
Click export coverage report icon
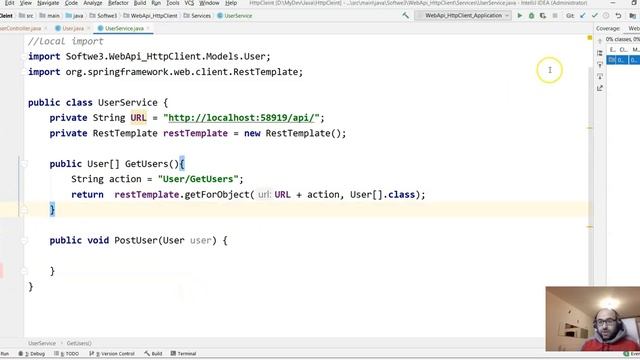[600, 88]
